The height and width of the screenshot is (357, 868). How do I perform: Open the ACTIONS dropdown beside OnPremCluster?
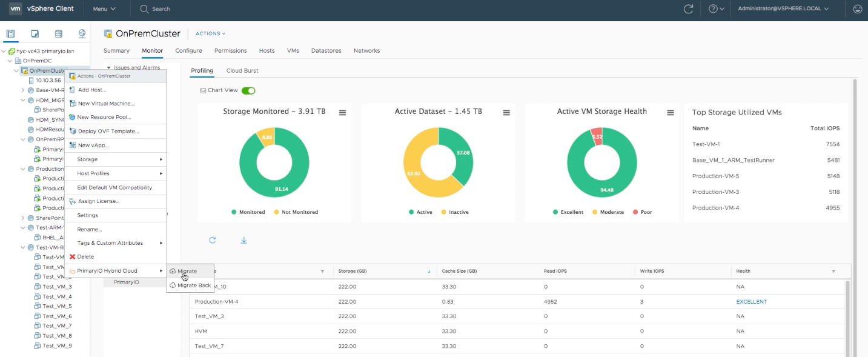click(210, 34)
